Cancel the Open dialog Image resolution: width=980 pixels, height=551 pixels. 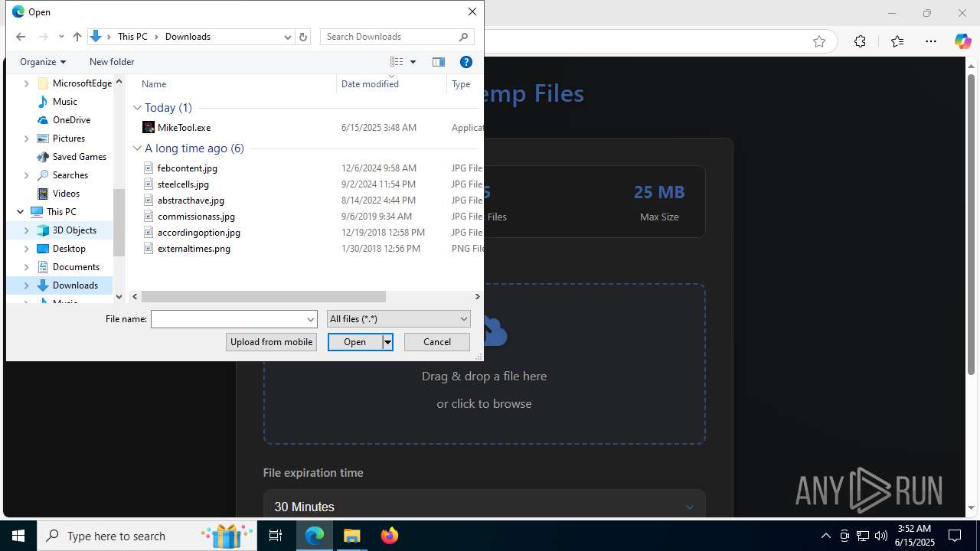tap(437, 342)
